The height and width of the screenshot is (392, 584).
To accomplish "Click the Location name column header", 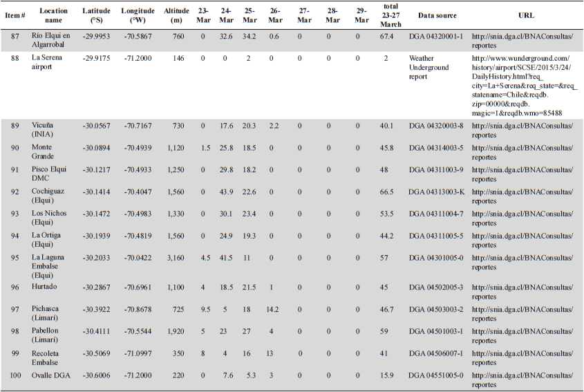I will click(53, 15).
